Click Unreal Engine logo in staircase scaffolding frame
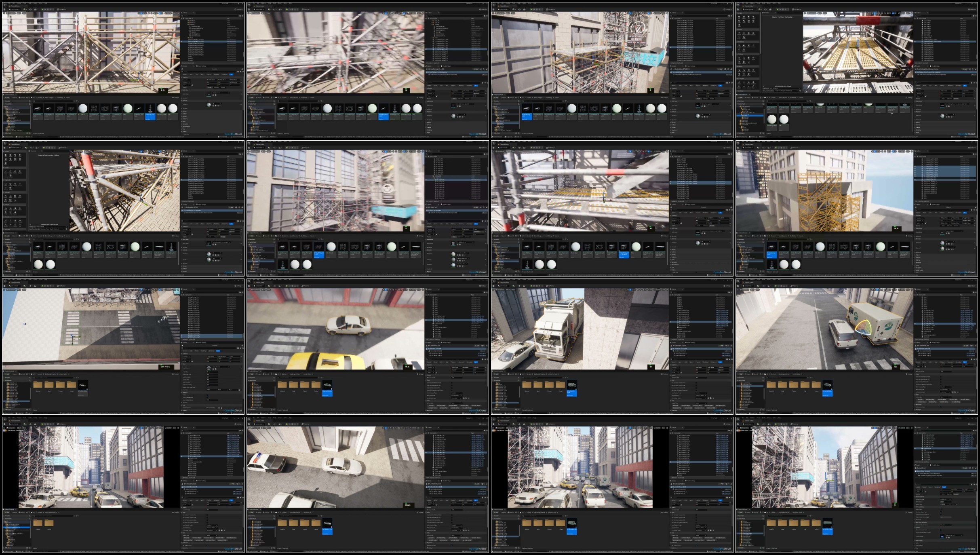The width and height of the screenshot is (980, 555). (4, 5)
